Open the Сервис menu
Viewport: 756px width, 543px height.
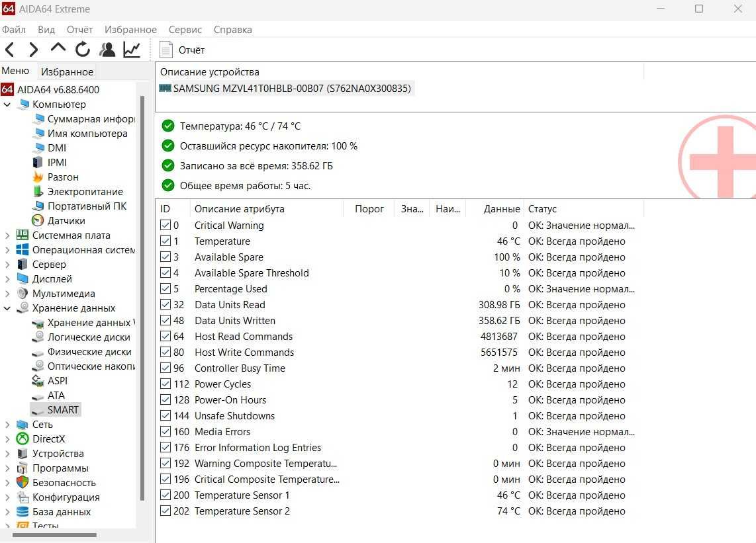[x=185, y=29]
